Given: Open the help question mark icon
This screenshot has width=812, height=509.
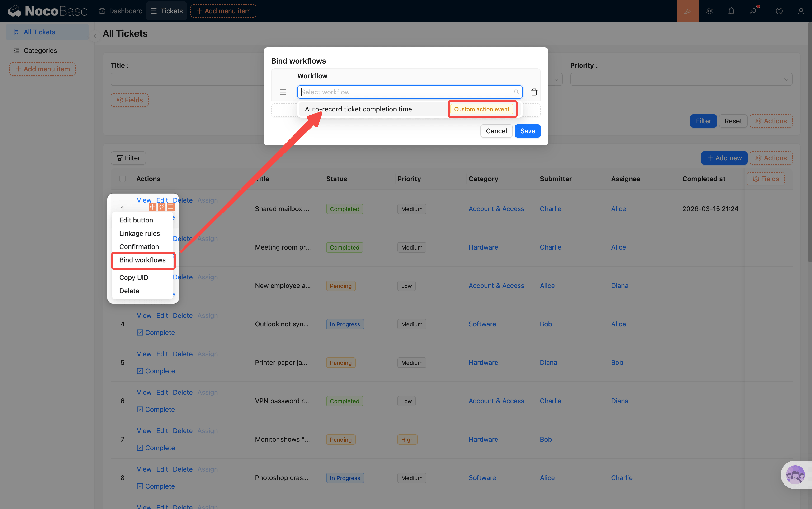Looking at the screenshot, I should click(x=779, y=11).
